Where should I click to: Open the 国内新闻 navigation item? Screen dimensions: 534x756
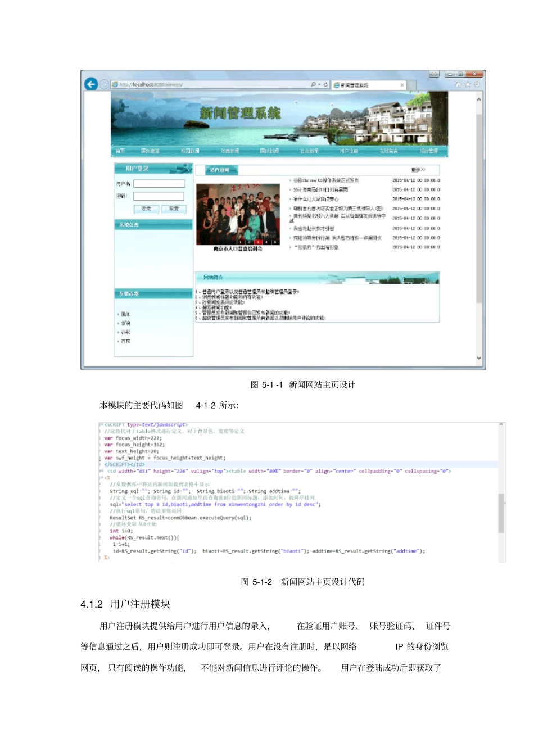click(x=269, y=151)
